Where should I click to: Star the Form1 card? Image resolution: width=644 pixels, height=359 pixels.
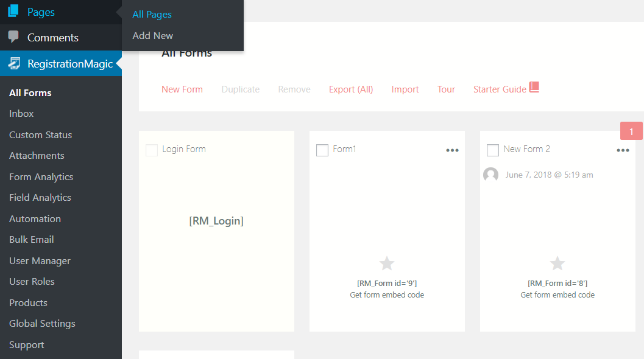click(387, 263)
